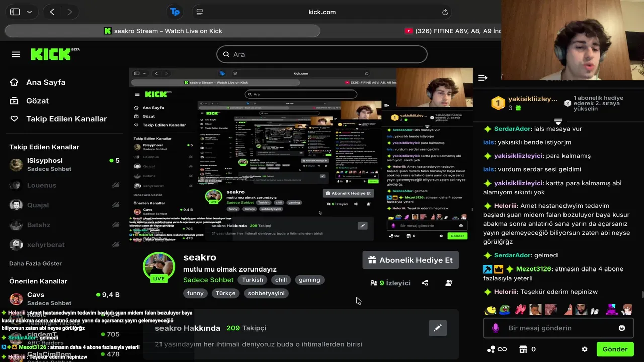Screen dimensions: 644x362
Task: Select the funny tag
Action: [195, 293]
